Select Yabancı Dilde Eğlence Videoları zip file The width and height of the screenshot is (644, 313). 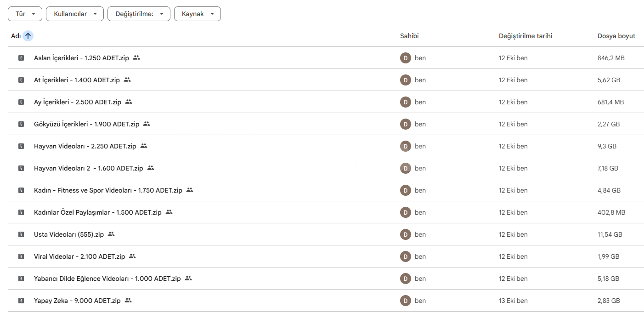coord(107,279)
